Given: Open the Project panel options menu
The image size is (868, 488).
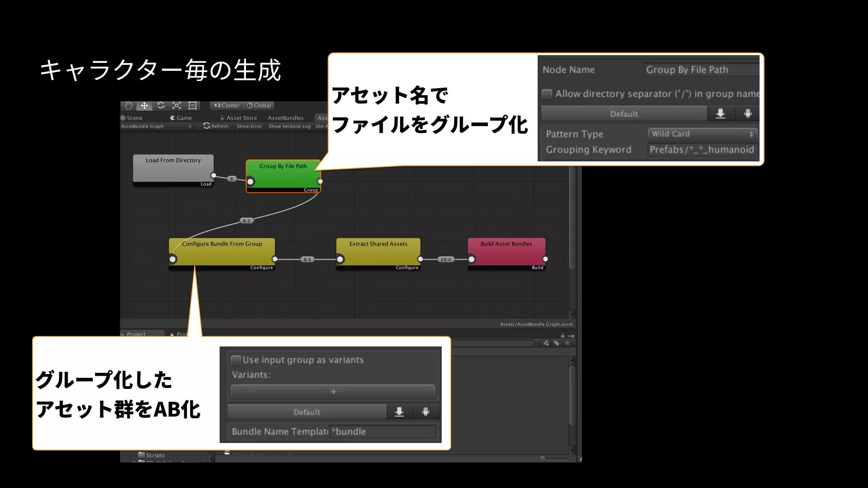Looking at the screenshot, I should (x=571, y=336).
